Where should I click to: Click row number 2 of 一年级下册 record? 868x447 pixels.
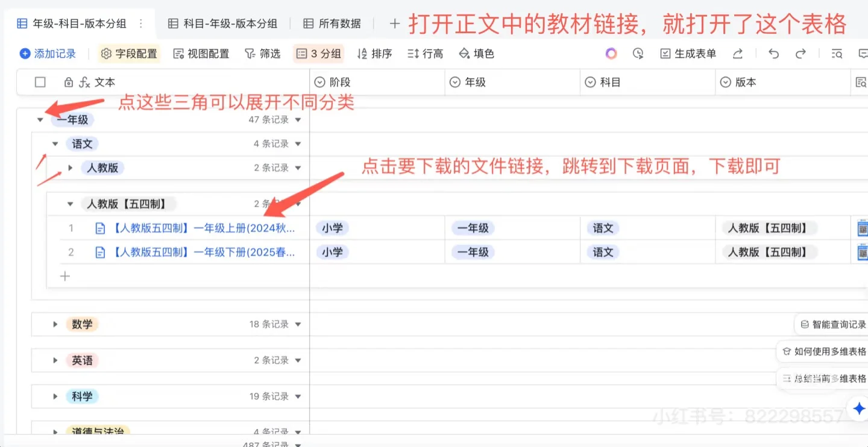coord(71,252)
